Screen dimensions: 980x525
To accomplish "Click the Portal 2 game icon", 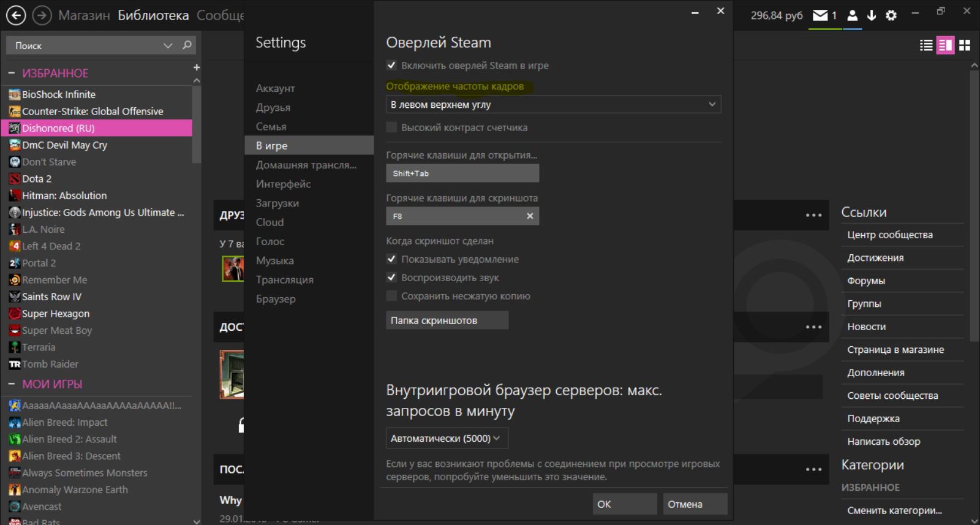I will pyautogui.click(x=15, y=263).
